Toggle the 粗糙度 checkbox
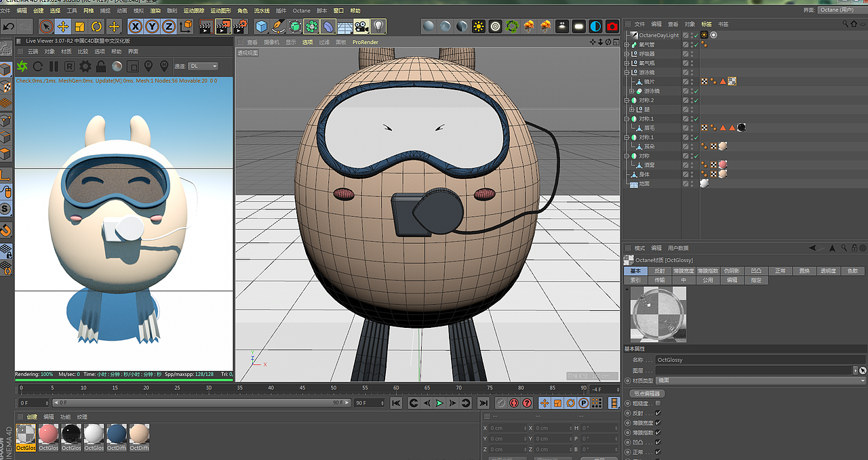The image size is (868, 460). click(x=658, y=404)
